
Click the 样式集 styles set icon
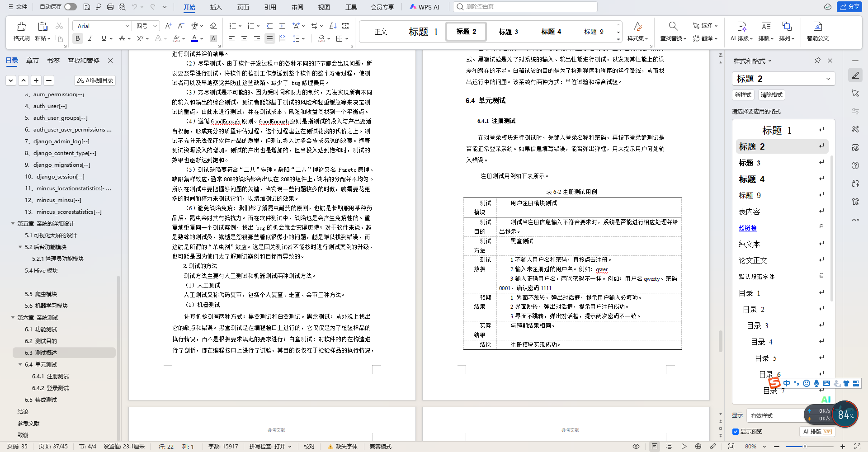pyautogui.click(x=637, y=26)
